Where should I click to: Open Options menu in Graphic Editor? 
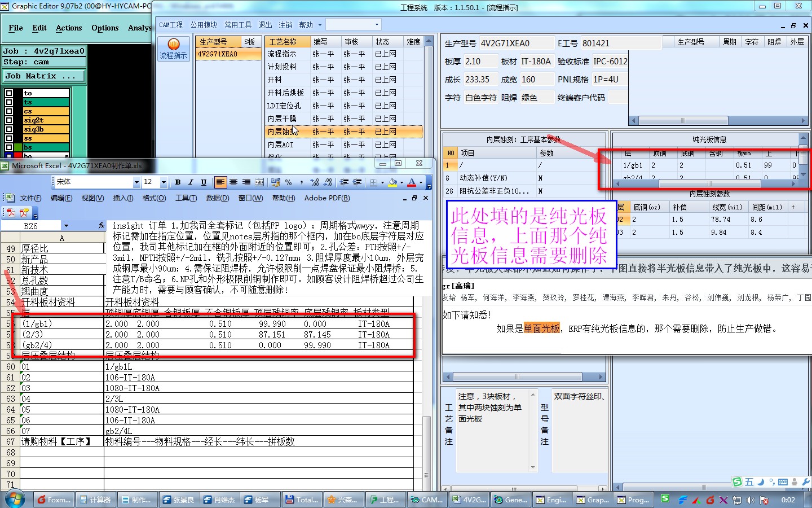coord(105,28)
